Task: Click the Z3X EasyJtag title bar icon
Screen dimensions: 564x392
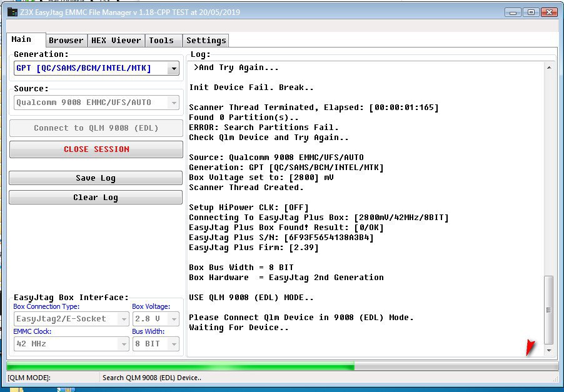Action: (13, 12)
